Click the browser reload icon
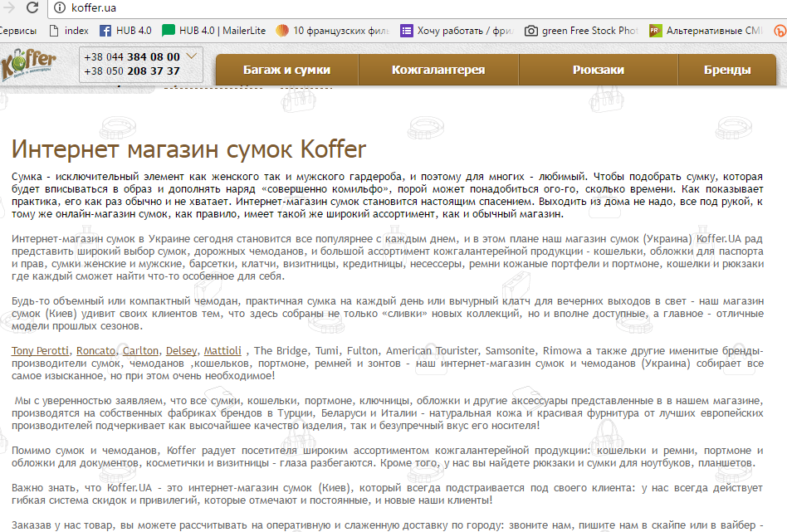Viewport: 787px width, 532px height. [32, 7]
